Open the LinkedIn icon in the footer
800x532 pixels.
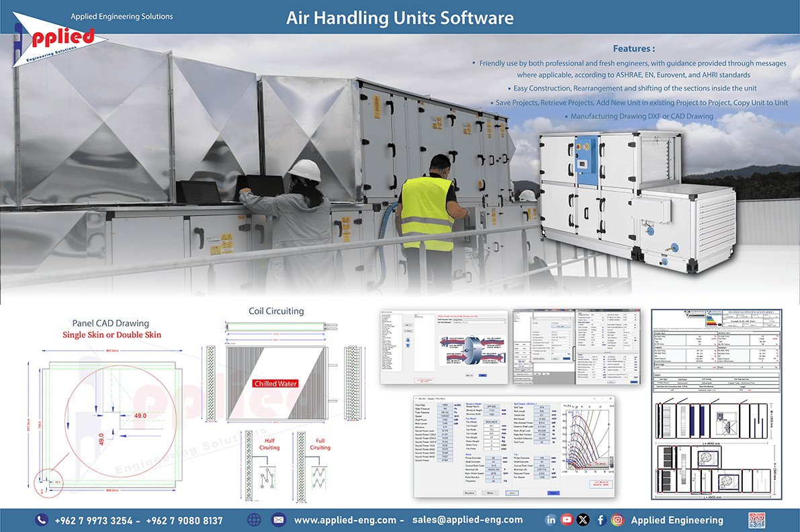pos(551,519)
